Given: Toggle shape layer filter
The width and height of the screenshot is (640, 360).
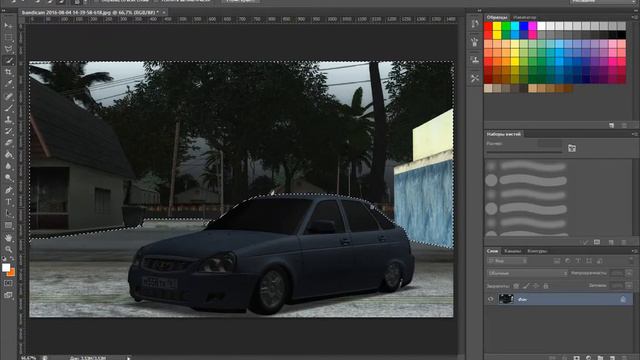Looking at the screenshot, I should pos(589,260).
